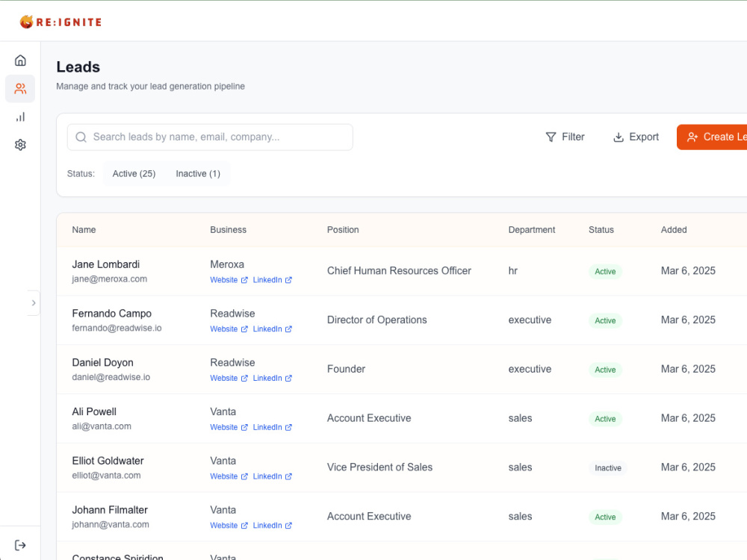Click email daniel@readwise.io
Viewport: 747px width, 560px height.
tap(111, 377)
